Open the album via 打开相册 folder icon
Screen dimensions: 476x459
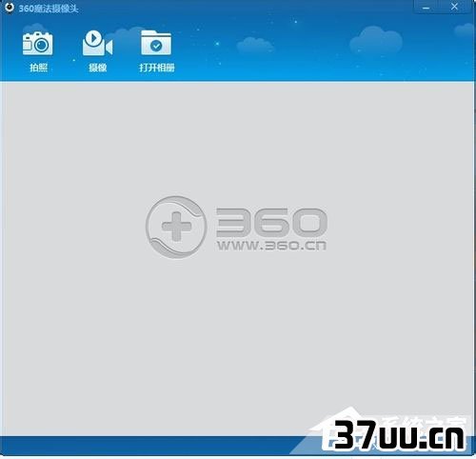[156, 43]
